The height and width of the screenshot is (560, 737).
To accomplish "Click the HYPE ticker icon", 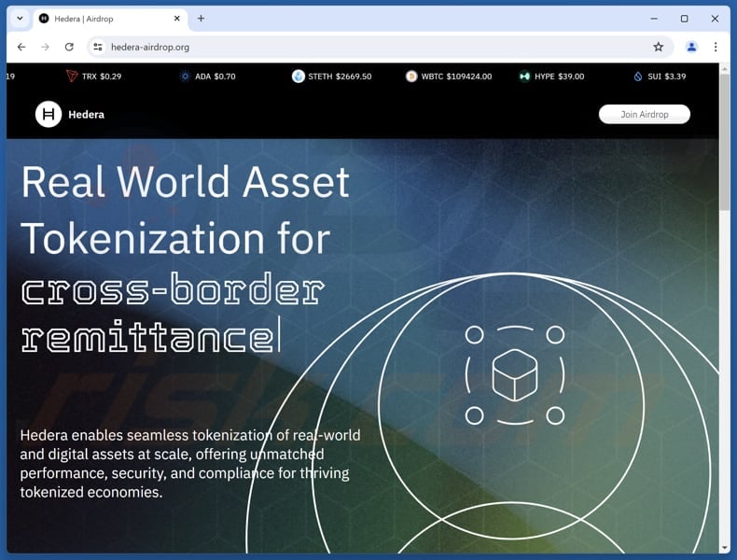I will click(524, 77).
